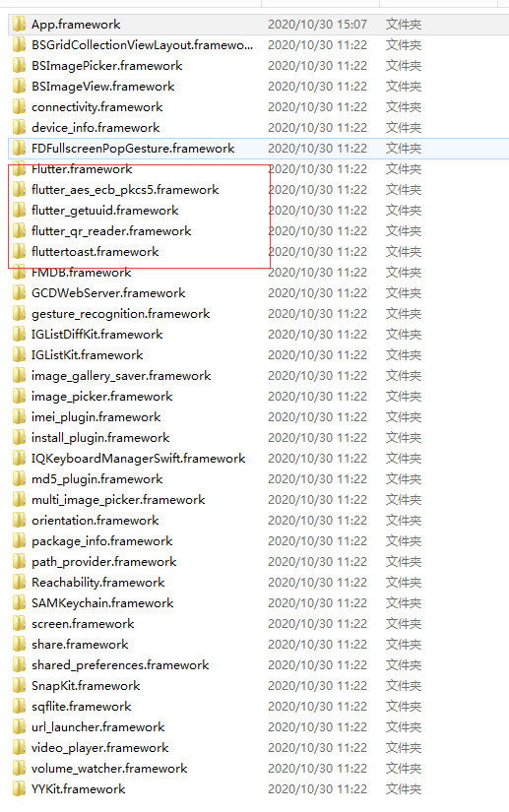Click the install_plugin.framework folder icon
Image resolution: width=509 pixels, height=812 pixels.
click(x=19, y=438)
